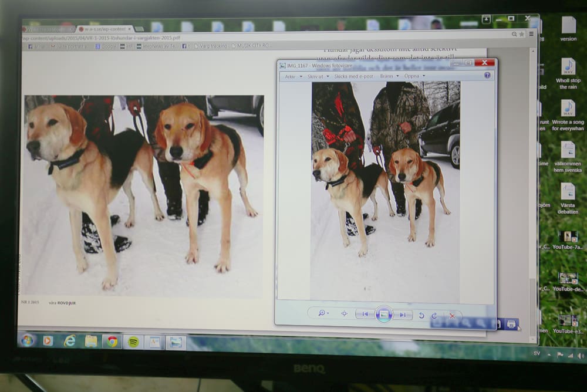Show hidden tray icons with the arrow
587x392 pixels.
(549, 354)
